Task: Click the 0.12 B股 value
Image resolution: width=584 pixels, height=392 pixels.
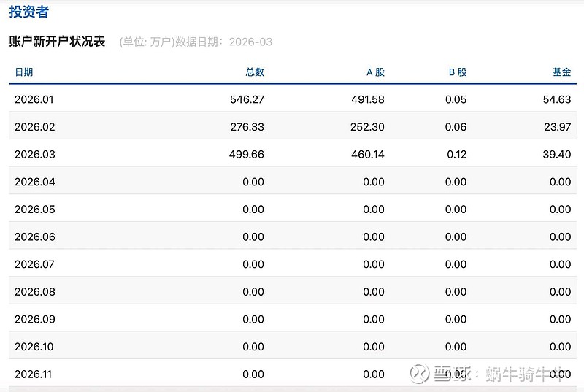Action: point(456,155)
